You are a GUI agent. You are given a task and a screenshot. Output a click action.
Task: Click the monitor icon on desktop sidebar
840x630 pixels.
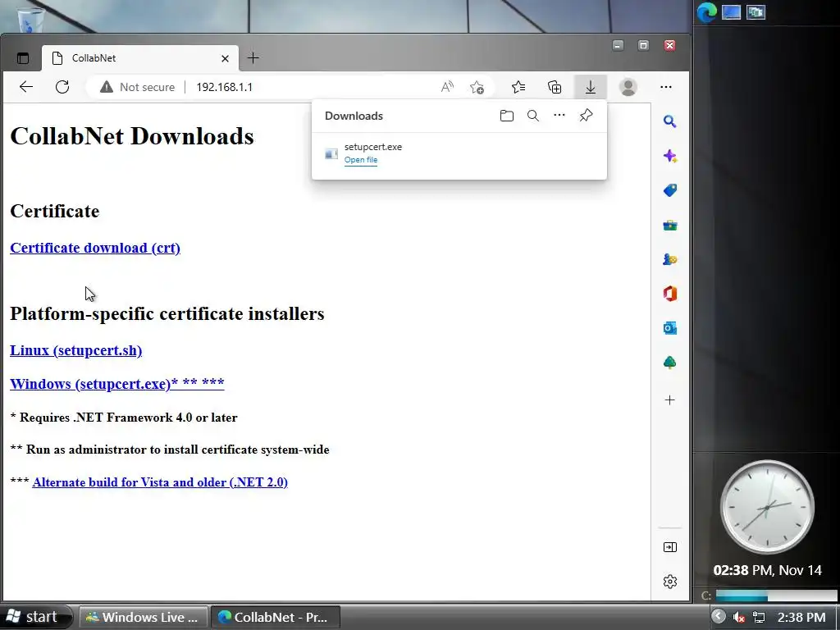731,11
